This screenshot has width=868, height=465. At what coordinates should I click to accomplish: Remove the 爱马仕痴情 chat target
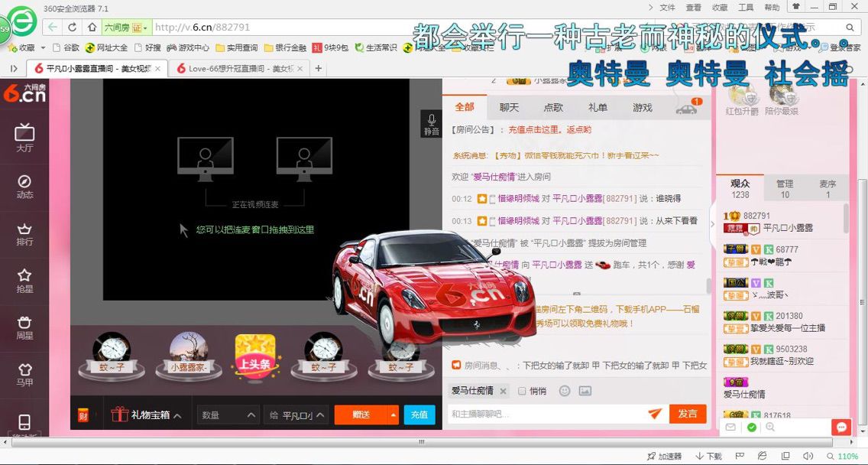pos(504,392)
